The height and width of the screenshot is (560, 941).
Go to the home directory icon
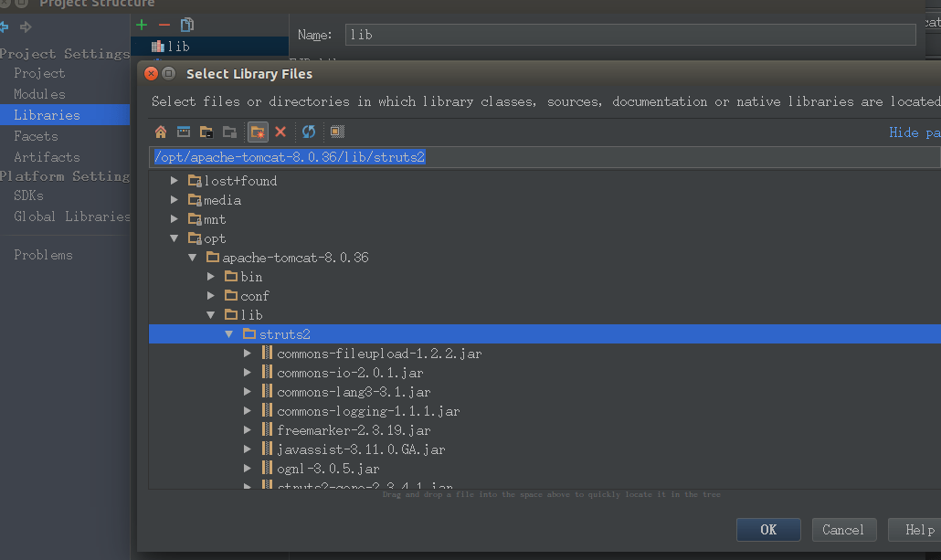coord(160,132)
